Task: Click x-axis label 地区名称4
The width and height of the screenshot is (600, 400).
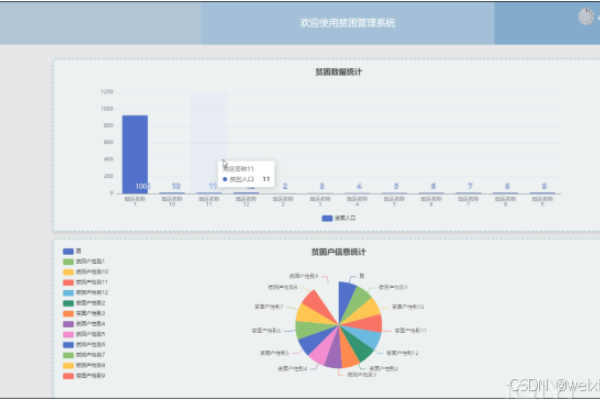Action: point(357,201)
